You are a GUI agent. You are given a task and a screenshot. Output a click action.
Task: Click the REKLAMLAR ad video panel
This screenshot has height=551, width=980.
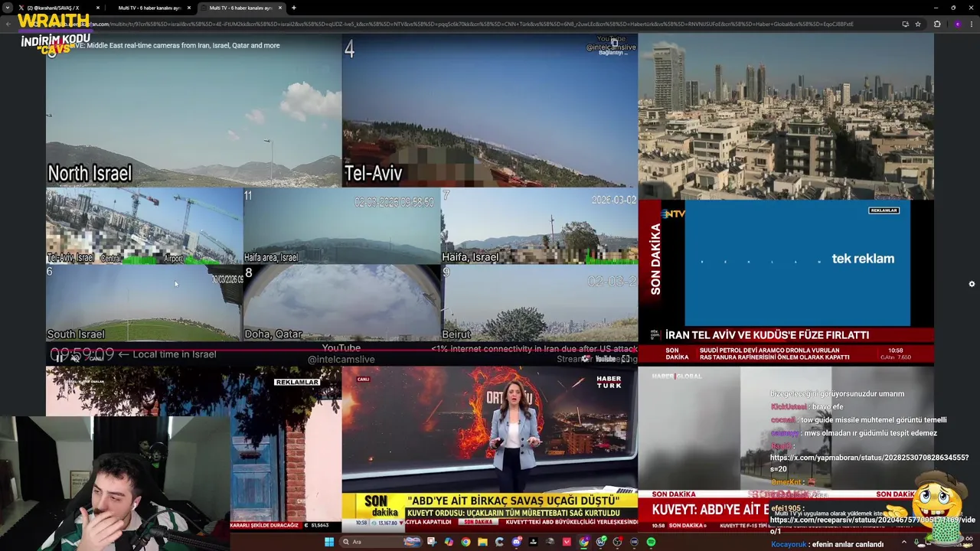point(194,448)
